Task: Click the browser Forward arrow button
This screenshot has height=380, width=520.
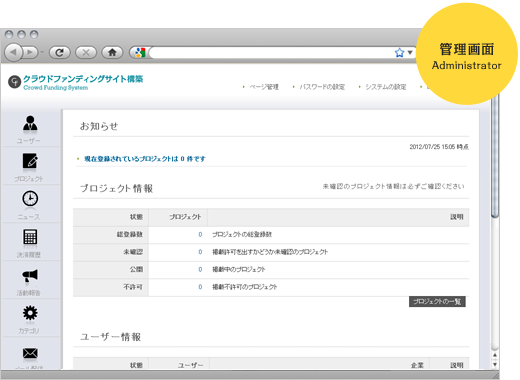Action: (x=30, y=52)
